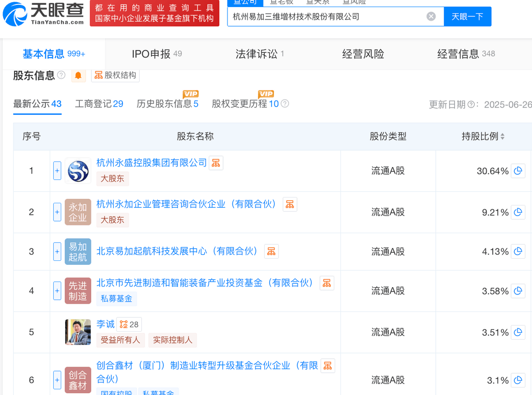The image size is (532, 395).
Task: Expand row 4 先进制造 plus button
Action: pyautogui.click(x=57, y=291)
